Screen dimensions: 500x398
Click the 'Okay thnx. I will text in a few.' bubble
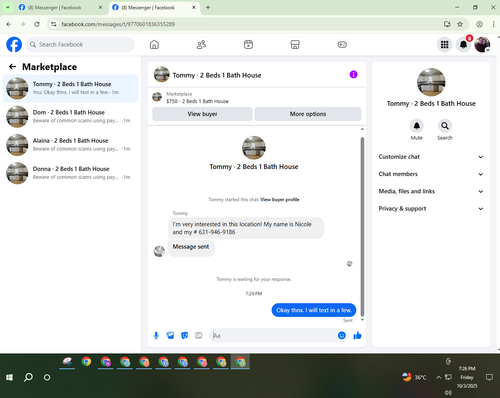pyautogui.click(x=314, y=310)
